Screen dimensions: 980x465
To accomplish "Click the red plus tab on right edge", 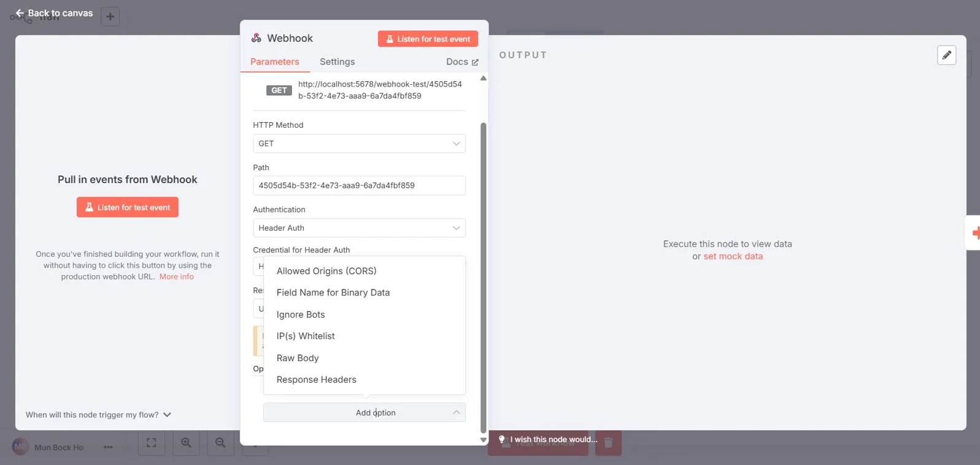I will (974, 233).
